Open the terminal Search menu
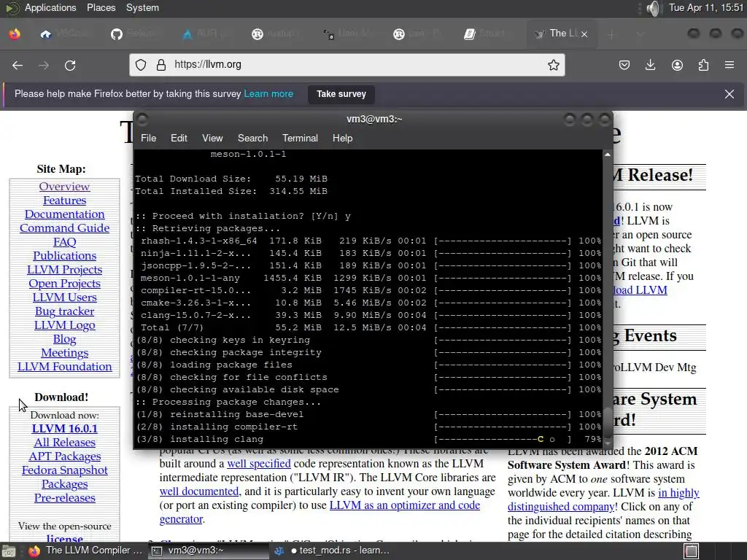Image resolution: width=747 pixels, height=560 pixels. coord(252,138)
